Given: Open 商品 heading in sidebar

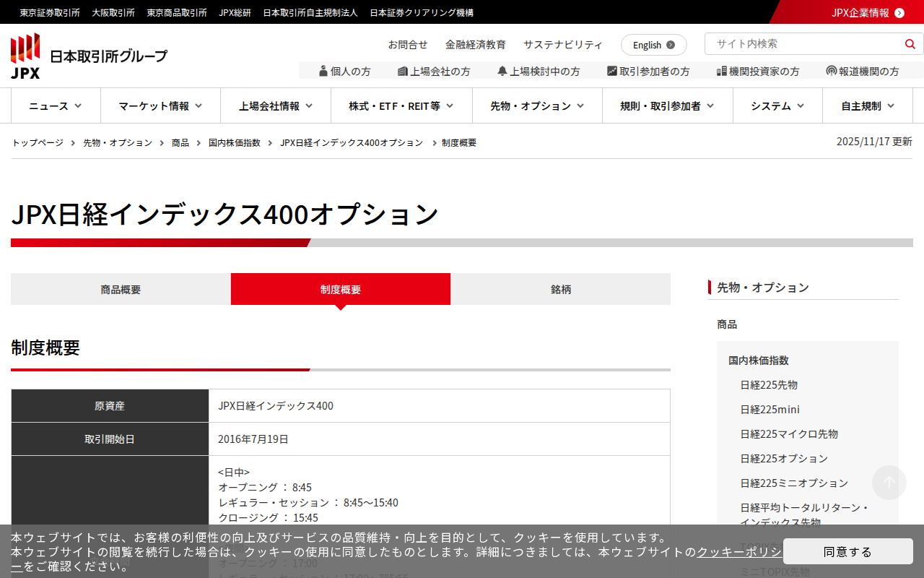Looking at the screenshot, I should (x=727, y=324).
